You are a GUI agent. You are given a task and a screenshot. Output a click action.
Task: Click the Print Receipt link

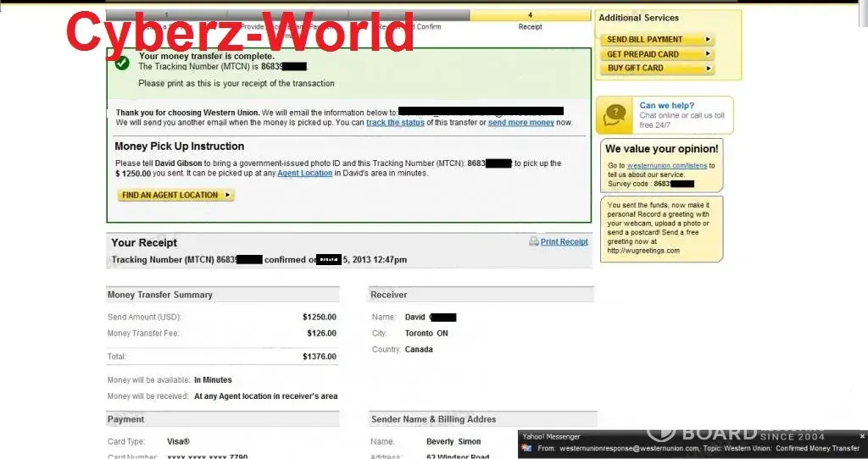(564, 241)
